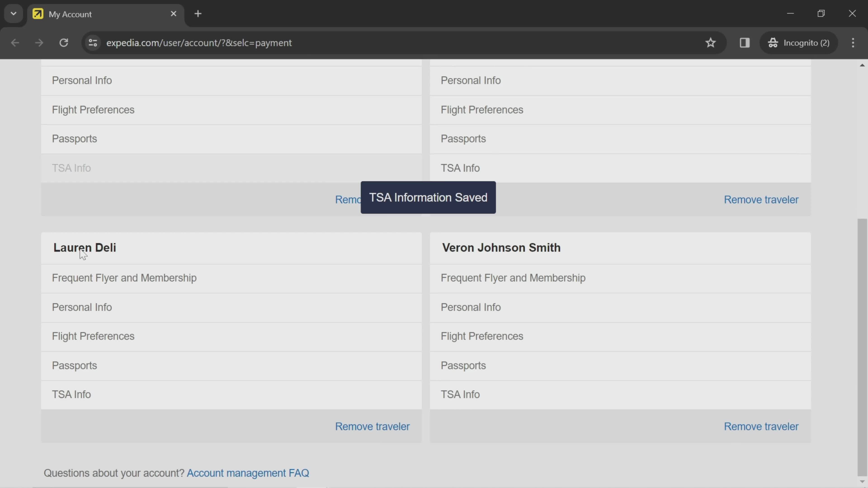Open Flight Preferences in top-right traveler card
This screenshot has width=868, height=488.
point(620,110)
